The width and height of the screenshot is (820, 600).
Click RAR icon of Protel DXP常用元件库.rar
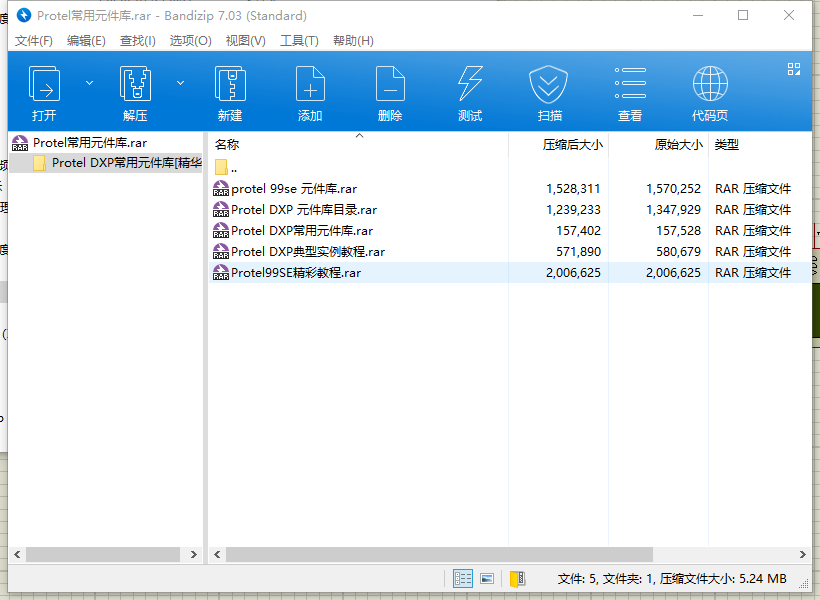(x=221, y=230)
